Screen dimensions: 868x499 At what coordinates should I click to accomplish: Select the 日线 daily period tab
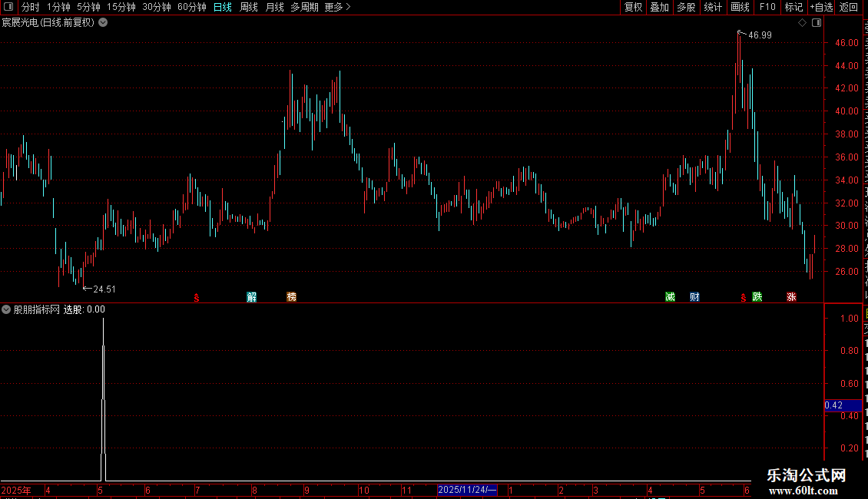(223, 7)
